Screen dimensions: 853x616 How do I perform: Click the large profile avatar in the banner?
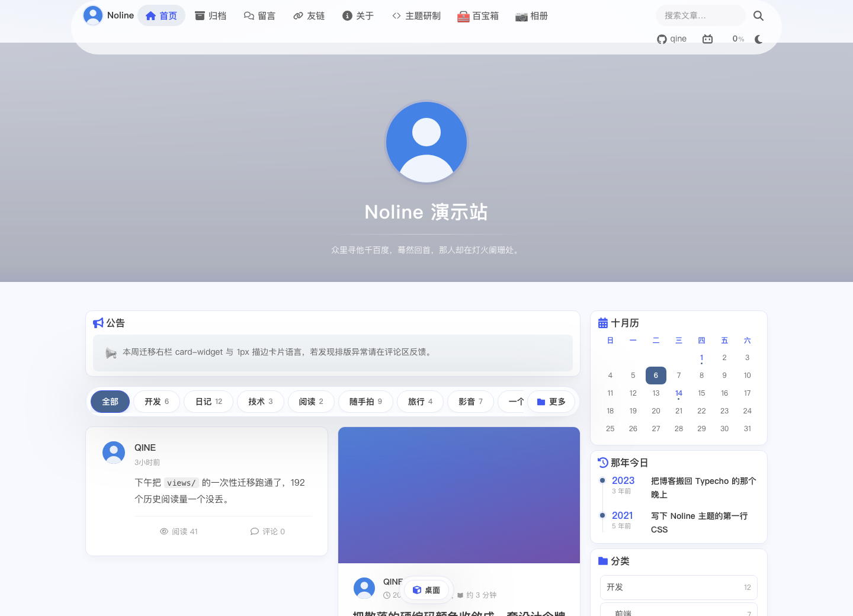tap(426, 142)
